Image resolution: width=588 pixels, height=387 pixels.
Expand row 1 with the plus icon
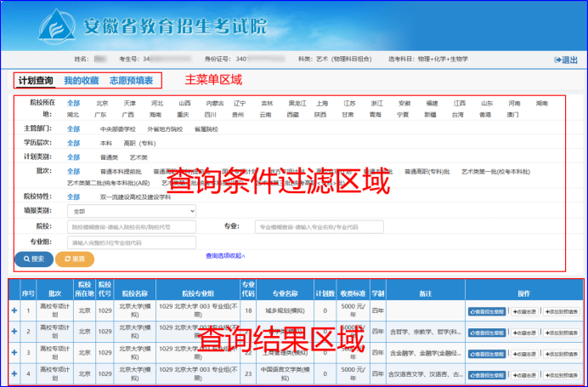click(x=14, y=311)
